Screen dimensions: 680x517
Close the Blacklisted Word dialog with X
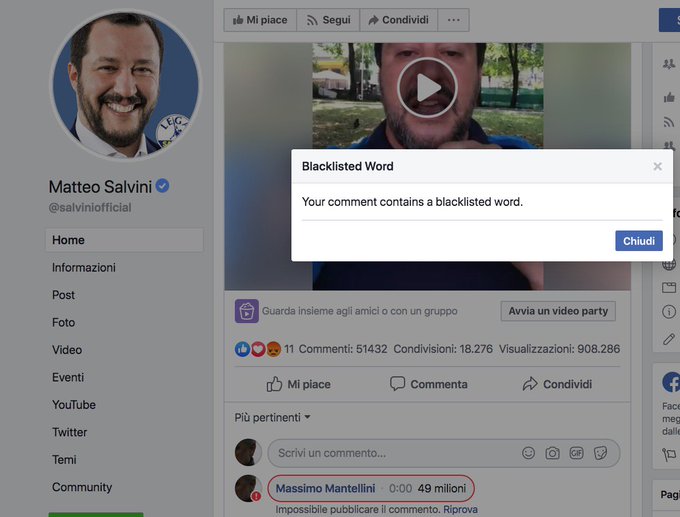tap(657, 166)
